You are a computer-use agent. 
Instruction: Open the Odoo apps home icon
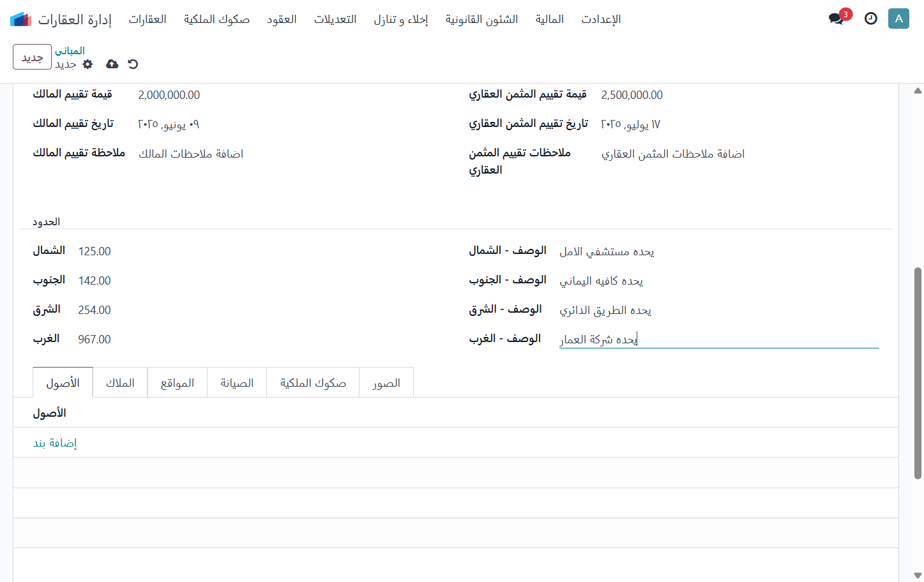[21, 19]
